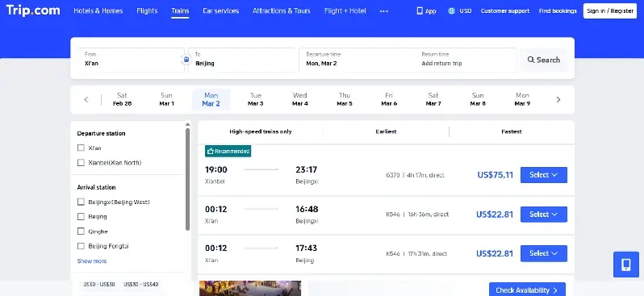Select Wed Mar 4 date
Screen dimensions: 644x296
pyautogui.click(x=300, y=99)
